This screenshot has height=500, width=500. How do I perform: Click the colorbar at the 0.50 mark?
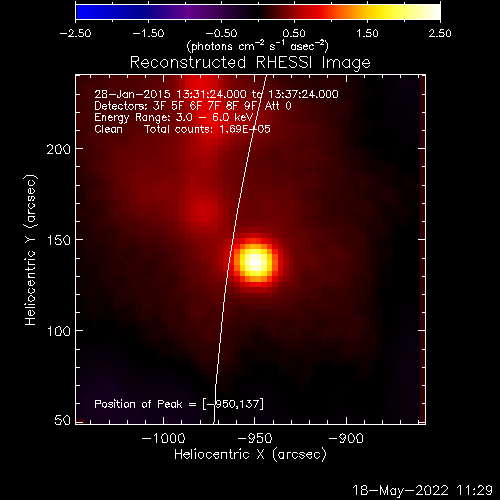pyautogui.click(x=295, y=12)
